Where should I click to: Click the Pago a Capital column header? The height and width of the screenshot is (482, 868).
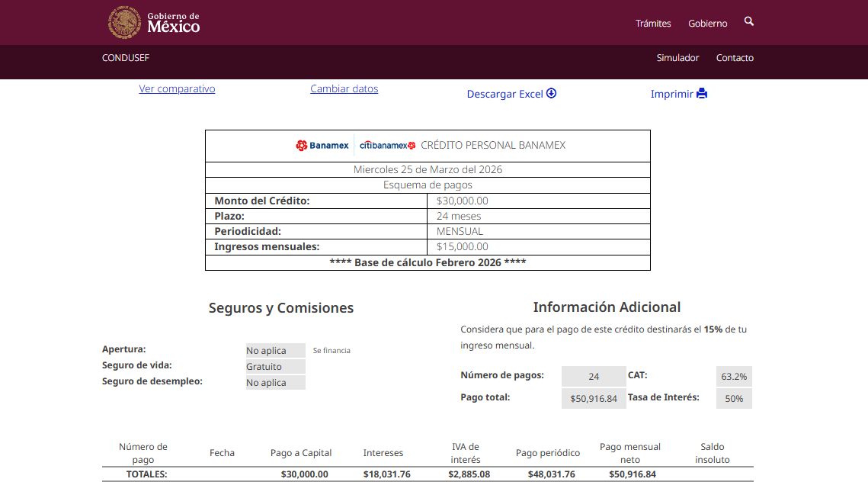click(x=301, y=453)
